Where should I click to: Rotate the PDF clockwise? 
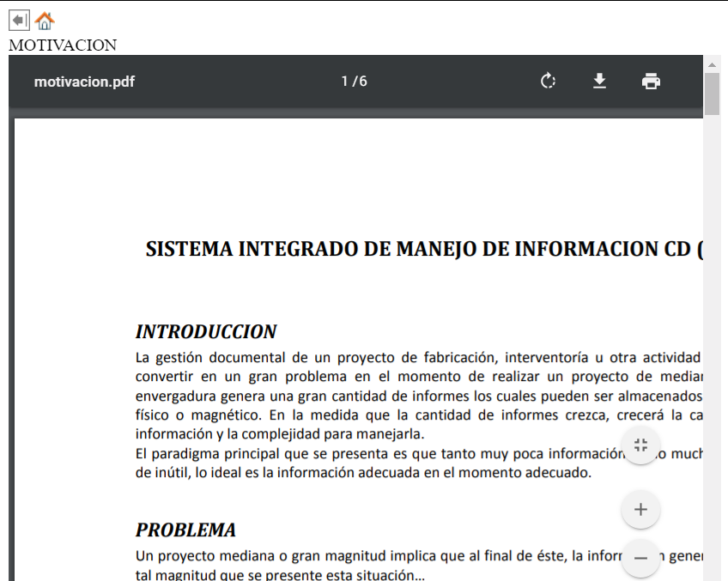coord(549,82)
